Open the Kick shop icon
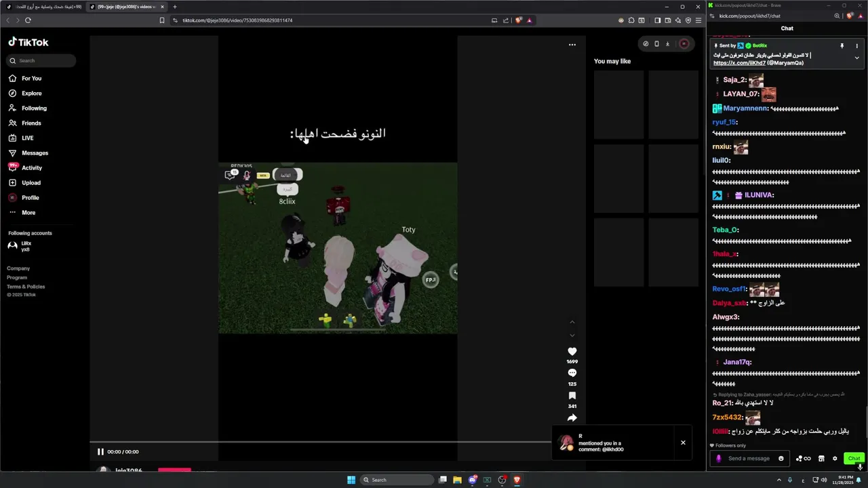This screenshot has height=488, width=868. (x=821, y=459)
